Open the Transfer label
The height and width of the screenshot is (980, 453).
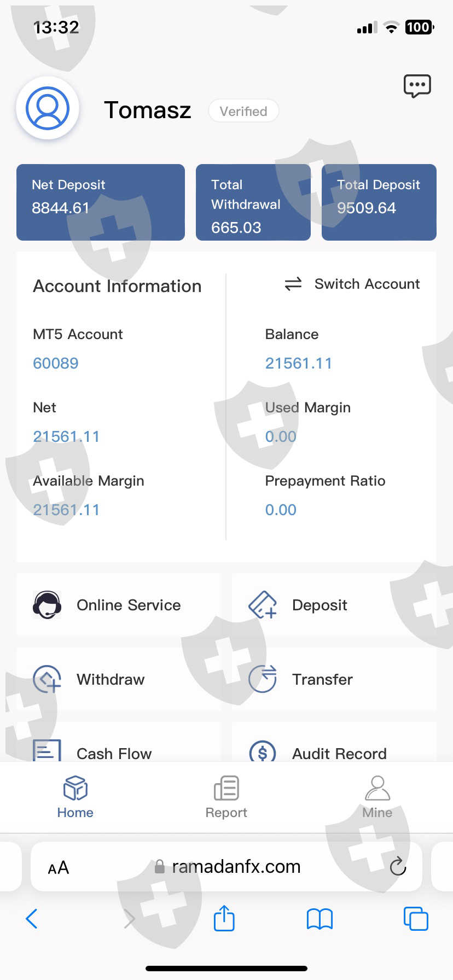tap(322, 679)
